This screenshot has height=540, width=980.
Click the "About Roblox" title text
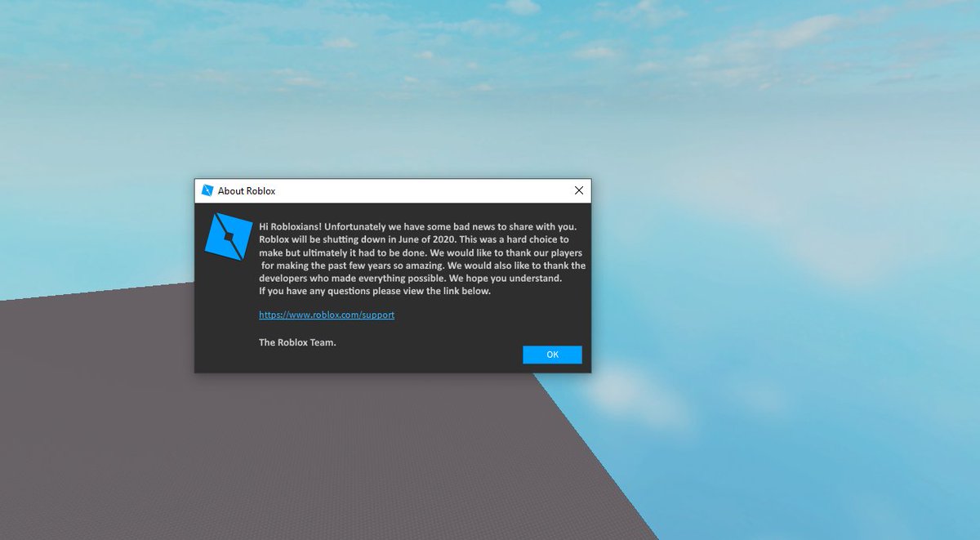(247, 191)
